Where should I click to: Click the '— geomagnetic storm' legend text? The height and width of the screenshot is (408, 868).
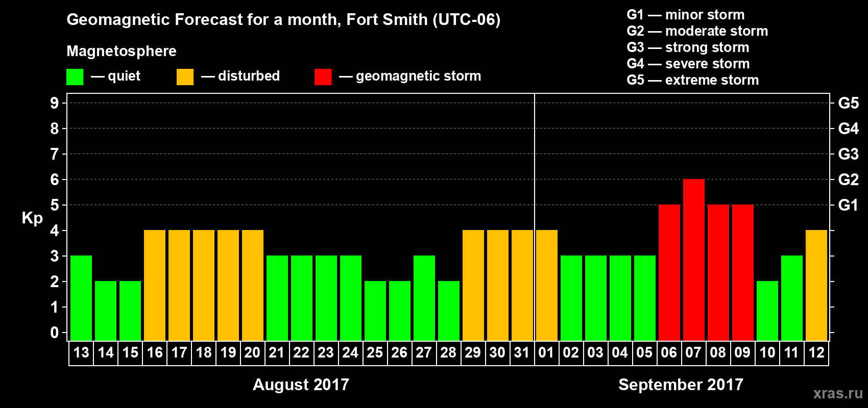pos(411,76)
